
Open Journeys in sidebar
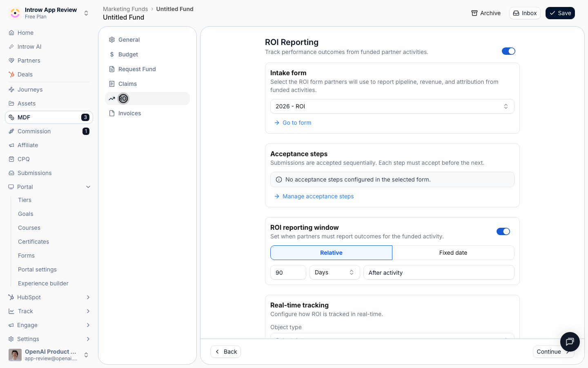[x=49, y=90]
